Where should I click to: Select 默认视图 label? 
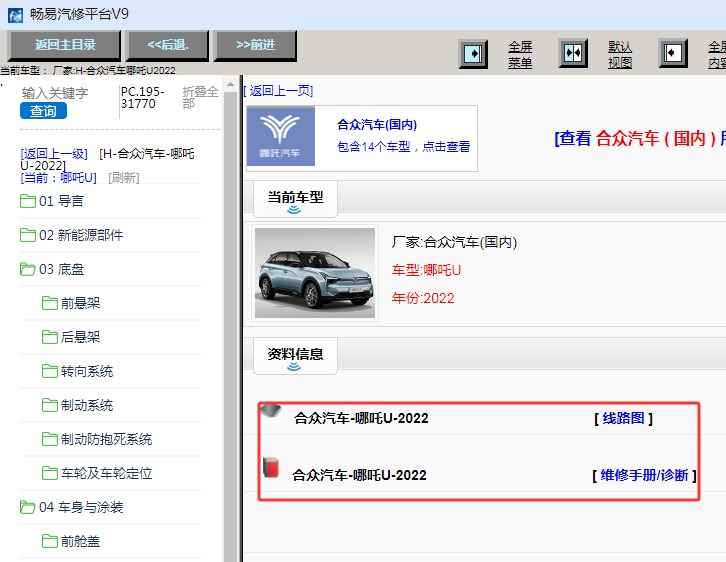pyautogui.click(x=620, y=55)
